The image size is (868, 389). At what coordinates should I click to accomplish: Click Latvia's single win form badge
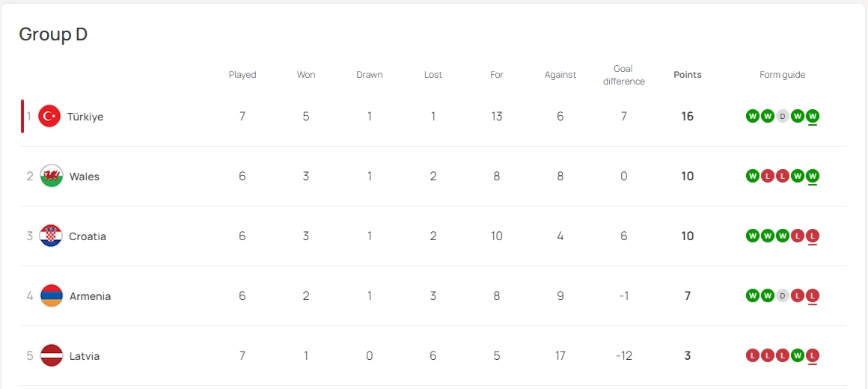point(798,355)
